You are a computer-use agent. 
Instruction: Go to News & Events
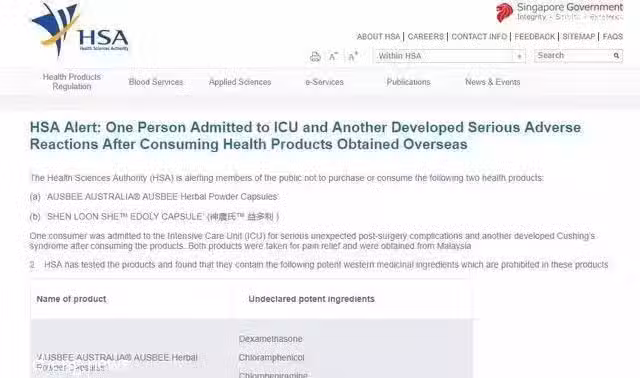point(493,82)
